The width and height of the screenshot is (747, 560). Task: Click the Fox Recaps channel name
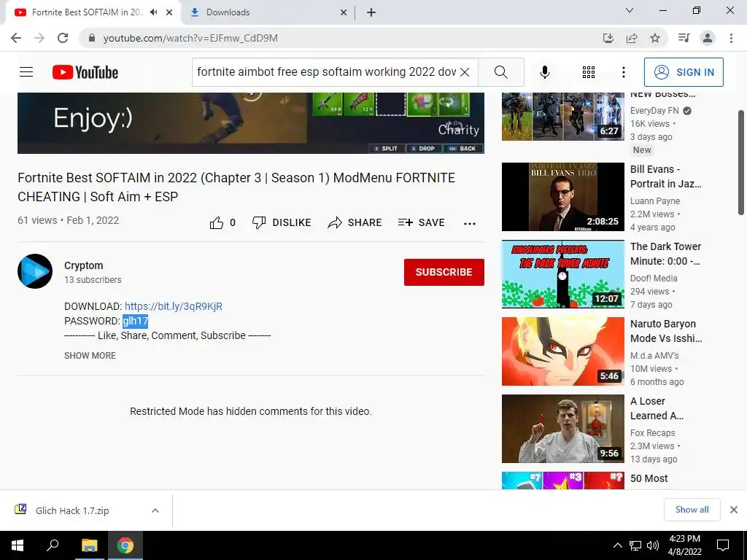click(653, 433)
